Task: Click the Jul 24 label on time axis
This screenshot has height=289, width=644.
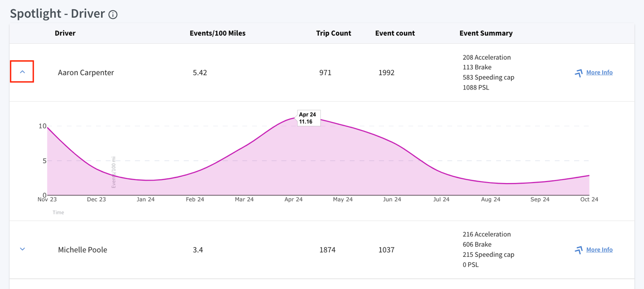Action: [x=441, y=199]
